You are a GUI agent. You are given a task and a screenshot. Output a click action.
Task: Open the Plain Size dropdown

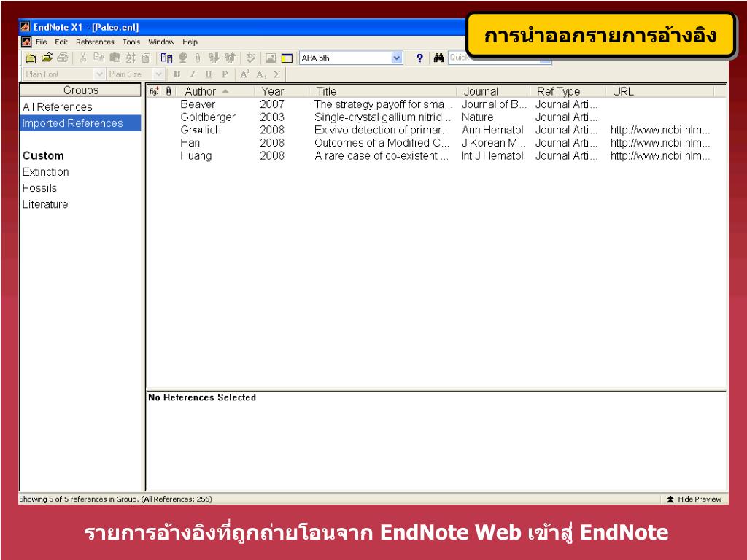tap(159, 74)
